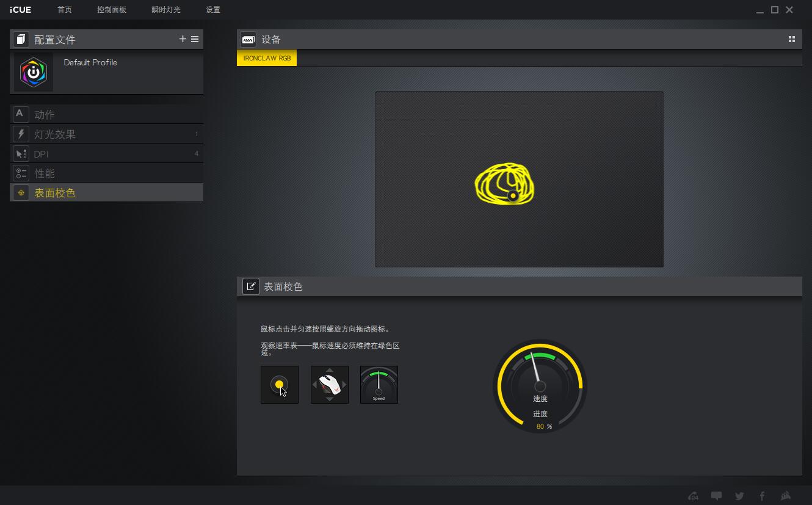Click the iCUE logo in the title bar
Viewport: 812px width, 505px height.
click(20, 10)
